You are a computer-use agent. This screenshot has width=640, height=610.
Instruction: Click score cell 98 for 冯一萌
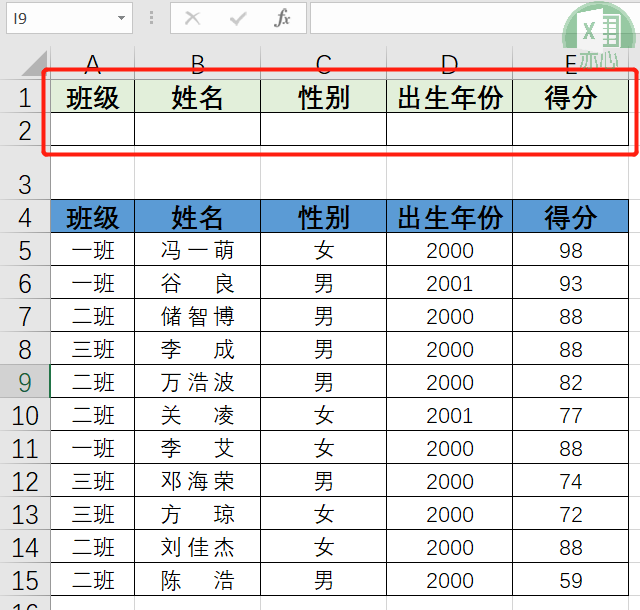(x=571, y=249)
